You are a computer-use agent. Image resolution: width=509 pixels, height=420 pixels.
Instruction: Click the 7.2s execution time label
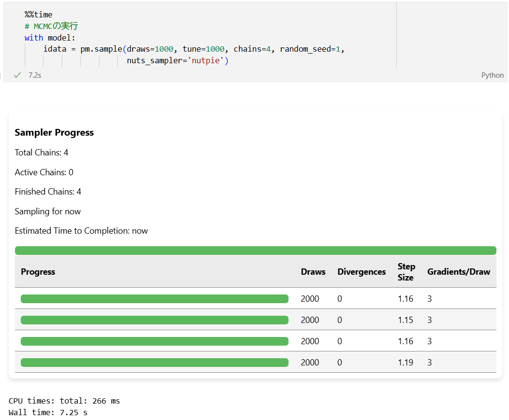(35, 75)
